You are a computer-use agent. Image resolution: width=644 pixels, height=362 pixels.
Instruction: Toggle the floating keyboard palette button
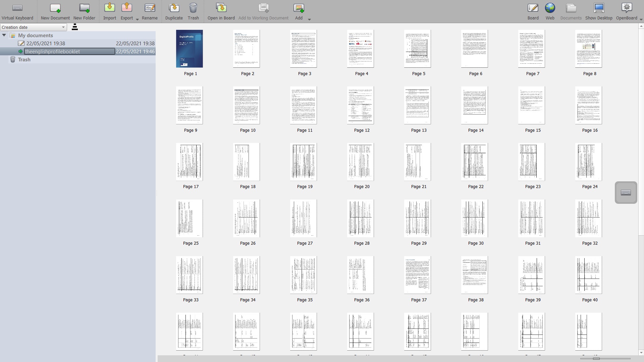626,192
